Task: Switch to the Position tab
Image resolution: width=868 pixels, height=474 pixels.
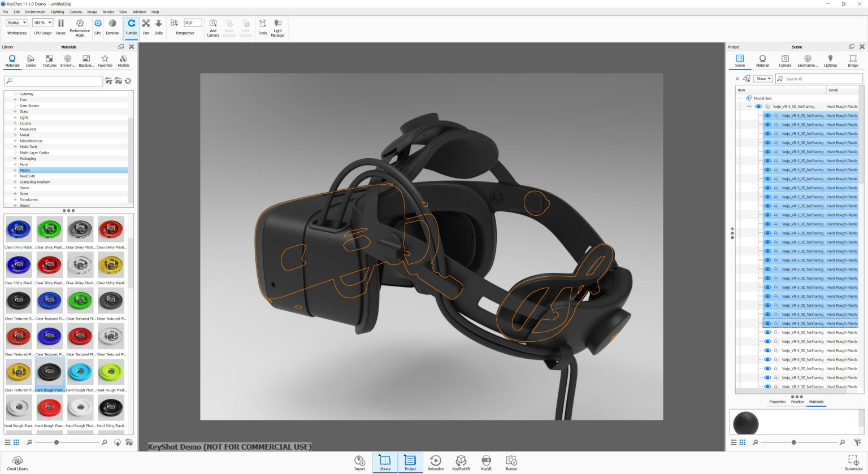Action: pyautogui.click(x=797, y=402)
